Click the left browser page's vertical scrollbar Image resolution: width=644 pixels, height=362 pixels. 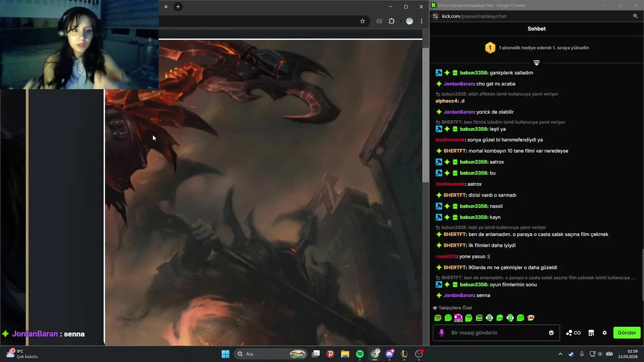point(426,115)
